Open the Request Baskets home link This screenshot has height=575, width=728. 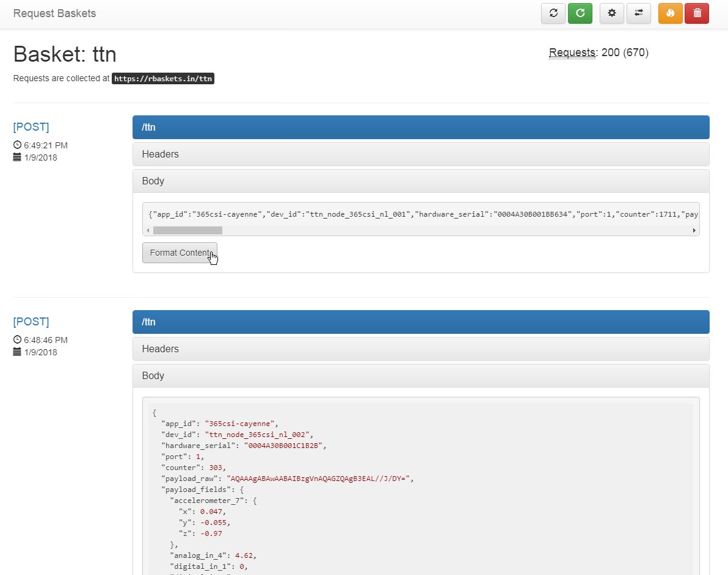[x=54, y=13]
